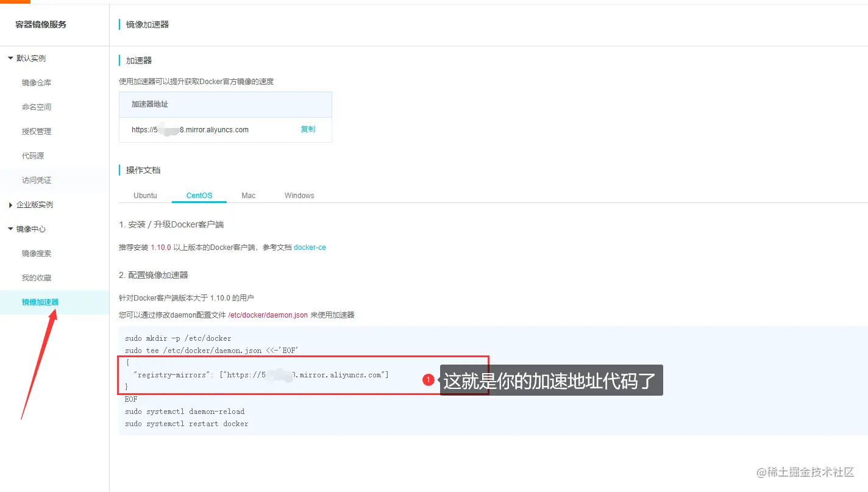Viewport: 868px width, 492px height.
Task: Open 访问凭证 in the sidebar
Action: pos(37,180)
